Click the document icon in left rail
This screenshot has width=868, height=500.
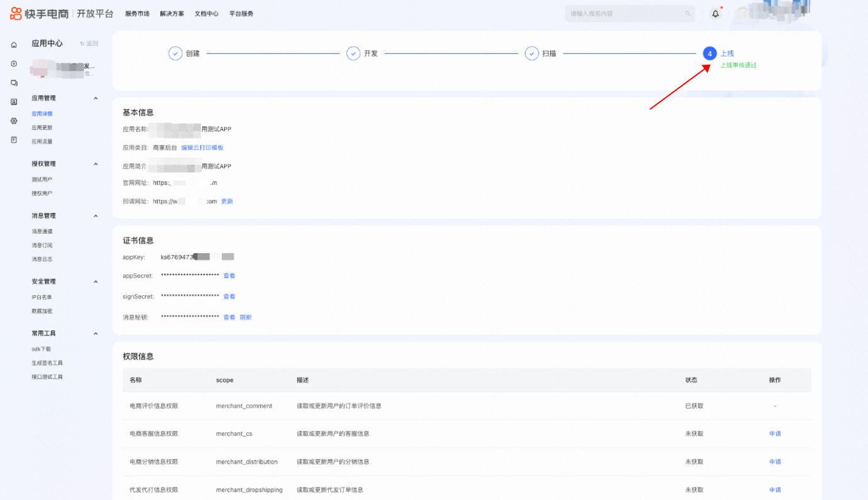pos(14,139)
